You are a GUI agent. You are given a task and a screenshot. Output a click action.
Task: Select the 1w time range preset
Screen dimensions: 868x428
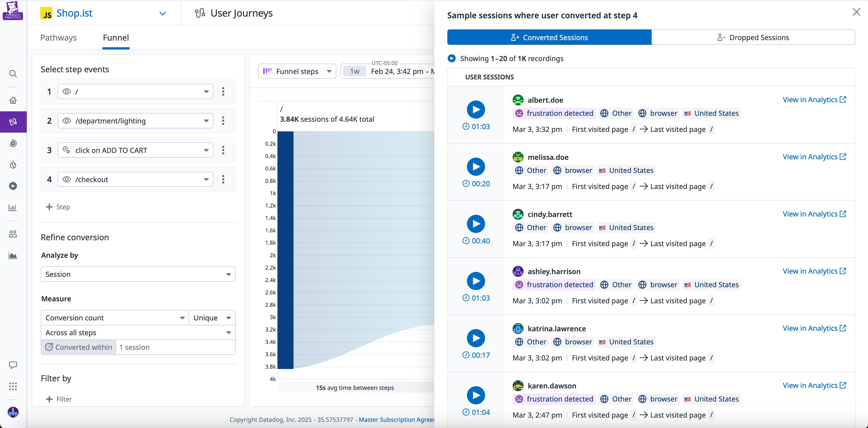pos(354,71)
